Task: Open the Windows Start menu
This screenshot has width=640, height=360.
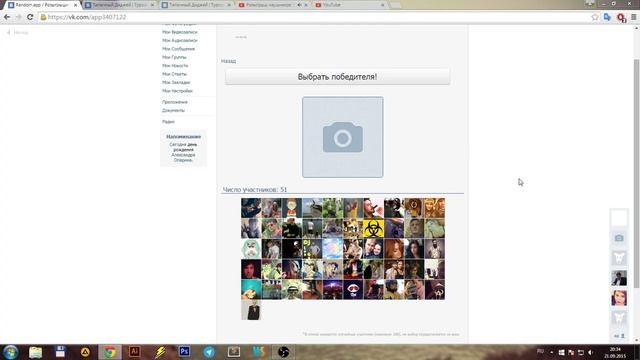Action: pos(10,352)
